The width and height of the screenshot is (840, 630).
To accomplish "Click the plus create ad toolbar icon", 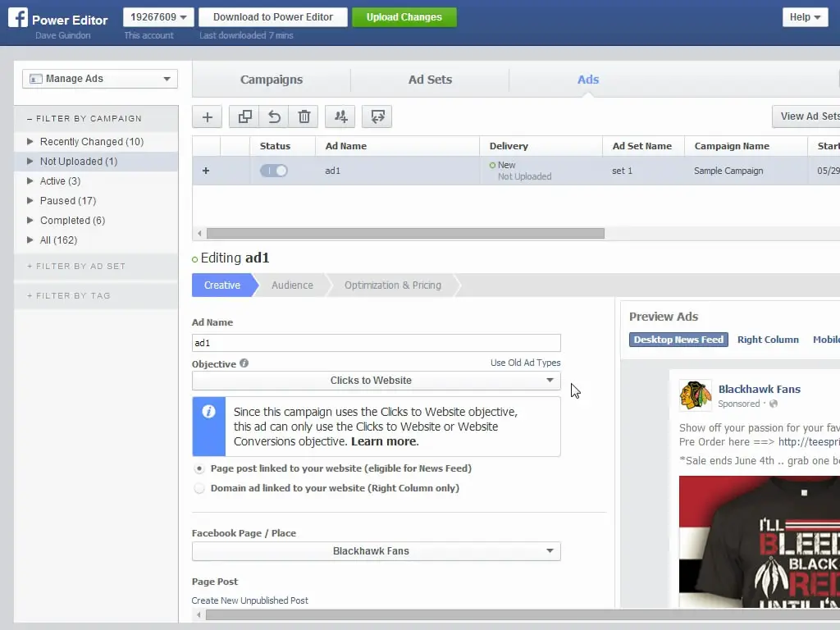I will [207, 116].
